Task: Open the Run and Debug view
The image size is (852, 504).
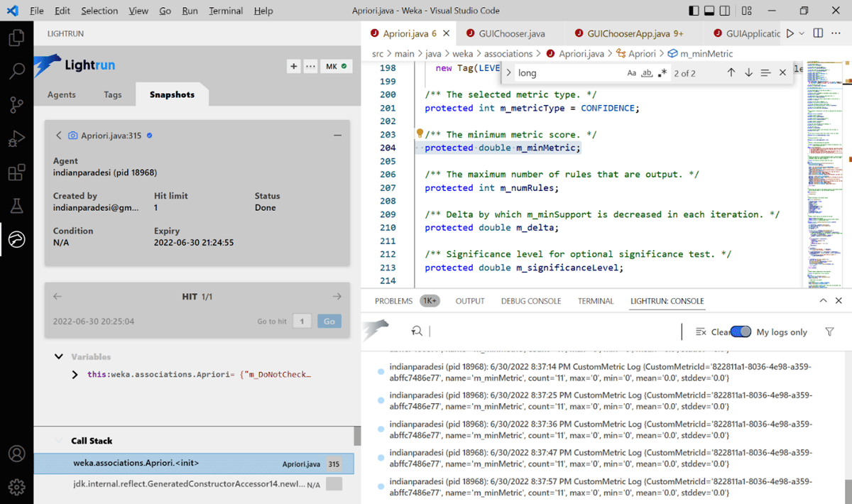Action: pos(16,139)
